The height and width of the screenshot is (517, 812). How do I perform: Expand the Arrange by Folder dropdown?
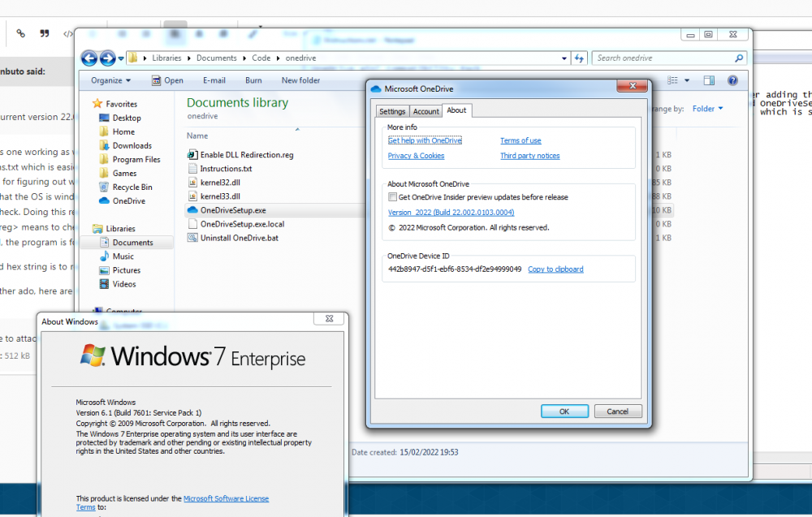(707, 109)
